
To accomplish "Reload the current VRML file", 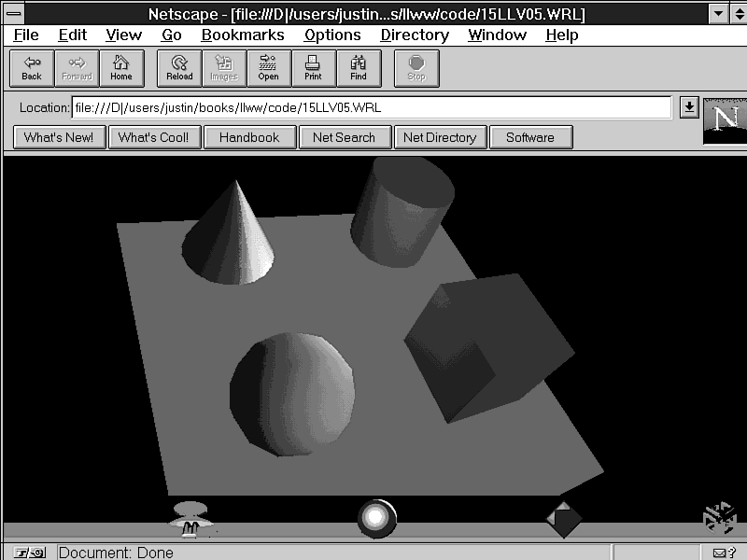I will point(179,68).
